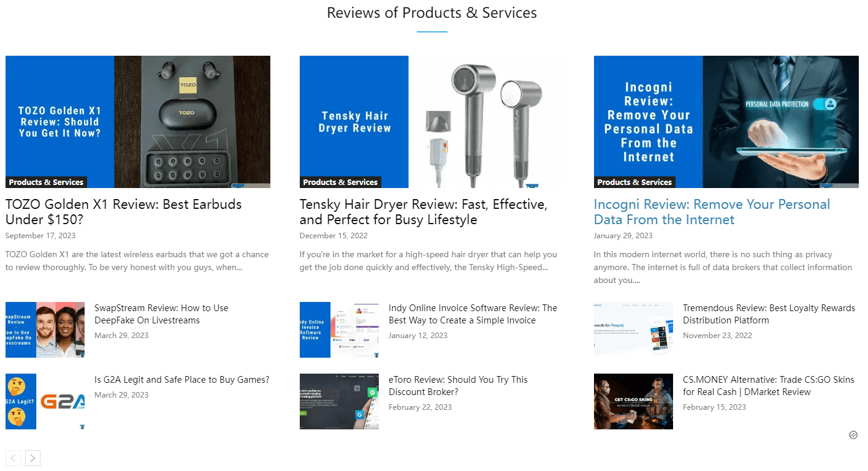Viewport: 868px width, 471px height.
Task: Open eToro Review discount broker link
Action: coord(458,386)
